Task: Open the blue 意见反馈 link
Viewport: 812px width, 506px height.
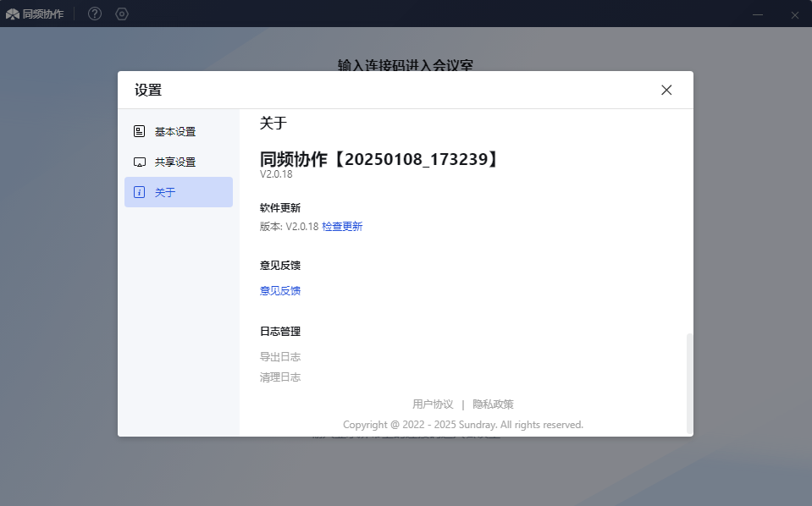Action: click(280, 291)
